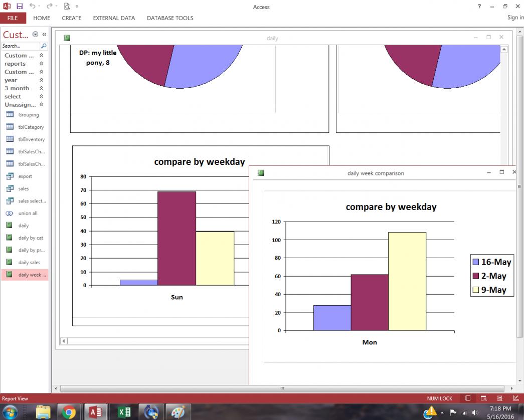Click the Action Center flag tray icon
Viewport: 524px width, 420px height.
[453, 412]
